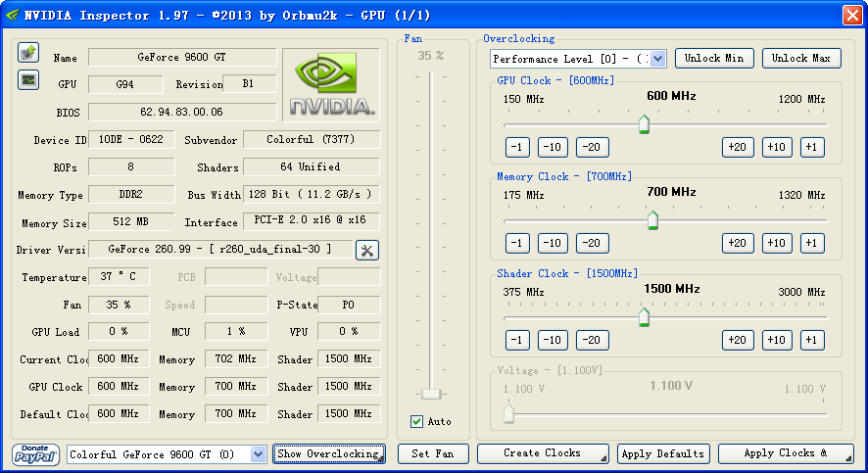Click the Subvendor field Colorful (7377)
This screenshot has height=473, width=868.
(x=312, y=139)
